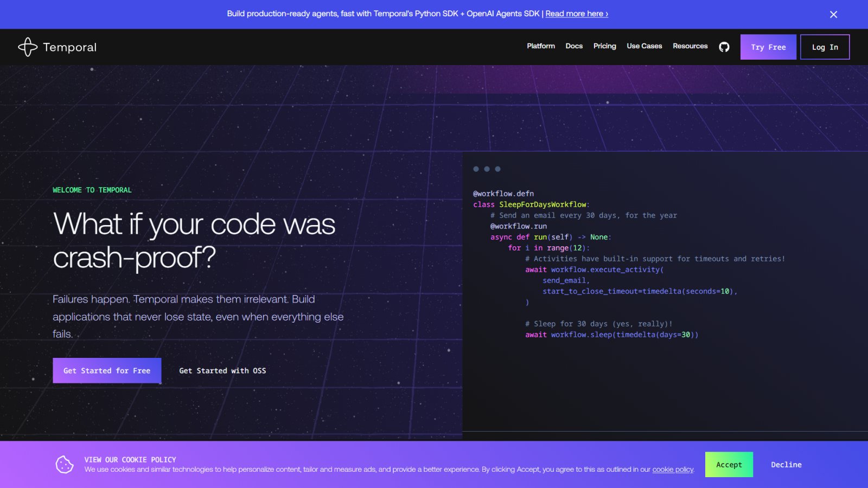The height and width of the screenshot is (488, 868).
Task: Open Temporal's GitHub repository icon
Action: pyautogui.click(x=724, y=47)
